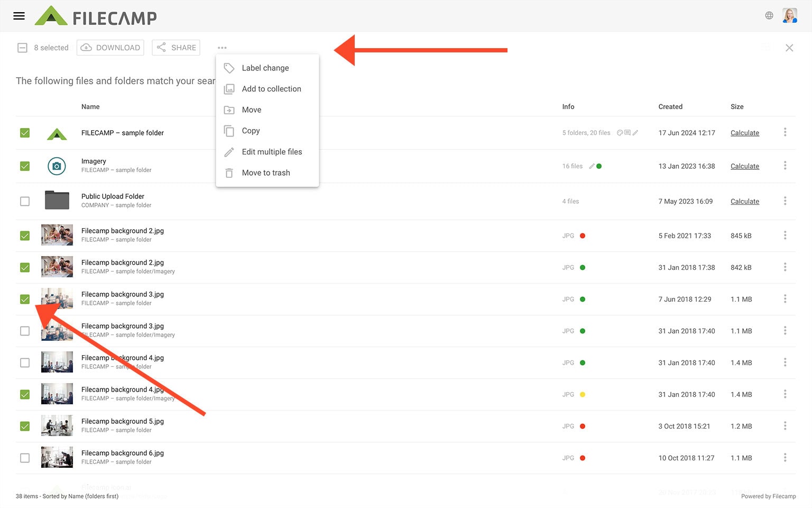Click the red label dot on Filecamp background 6.jpg
Viewport: 812px width, 508px height.
583,458
